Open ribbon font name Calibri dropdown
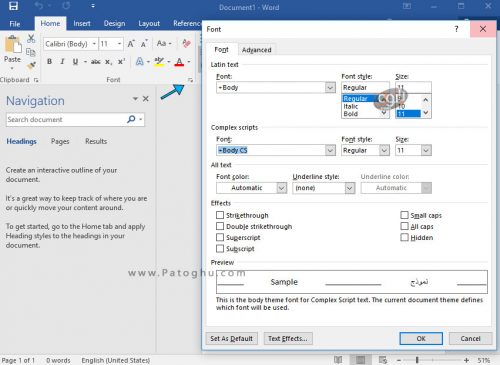 tap(94, 44)
